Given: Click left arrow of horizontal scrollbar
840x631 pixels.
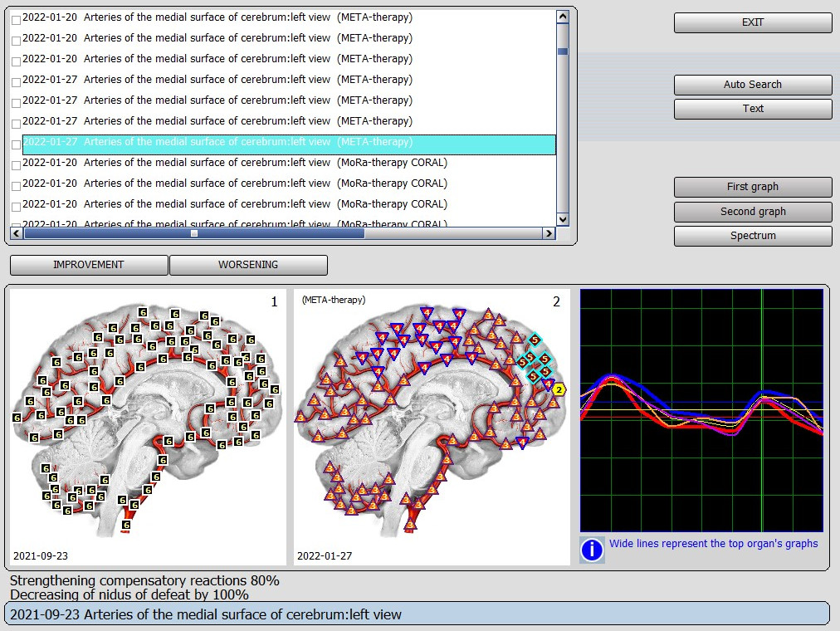Looking at the screenshot, I should [x=17, y=234].
